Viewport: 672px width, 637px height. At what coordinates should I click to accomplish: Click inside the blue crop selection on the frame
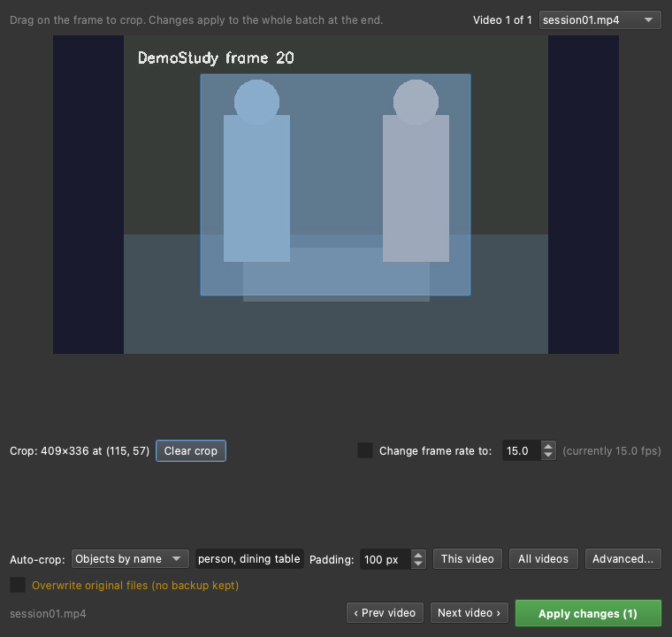(x=336, y=184)
